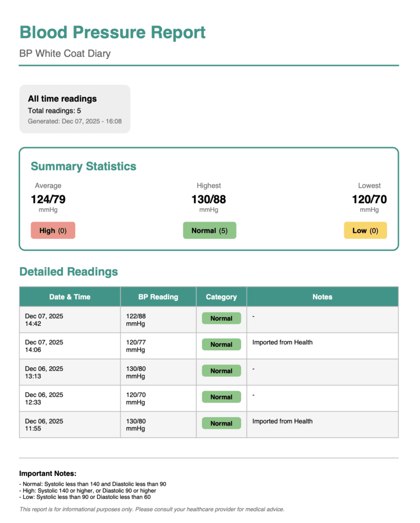The width and height of the screenshot is (420, 523).
Task: Click Normal badge for the 12:33 reading
Action: pyautogui.click(x=221, y=397)
